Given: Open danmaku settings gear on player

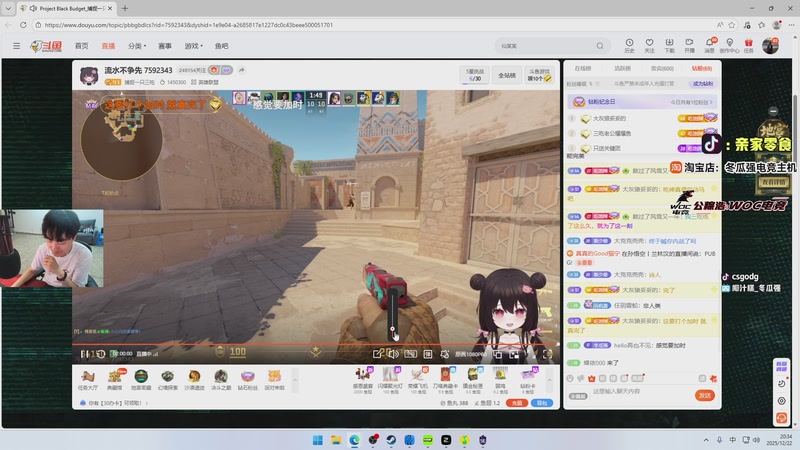Looking at the screenshot, I should (x=444, y=354).
